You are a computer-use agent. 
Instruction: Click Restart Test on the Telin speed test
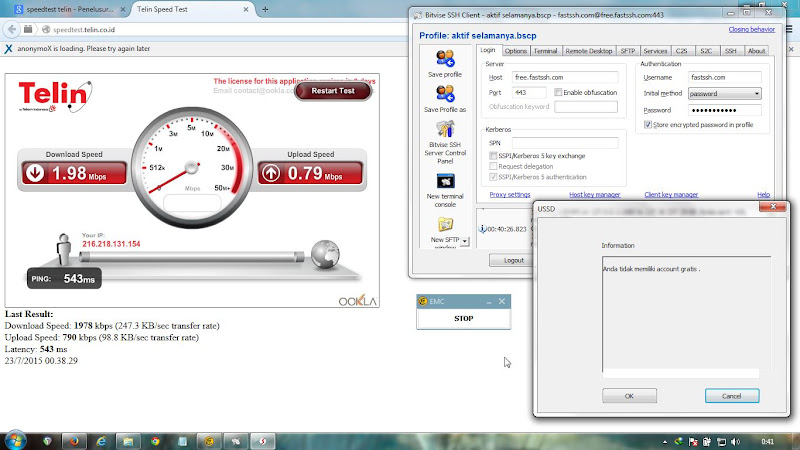click(333, 91)
